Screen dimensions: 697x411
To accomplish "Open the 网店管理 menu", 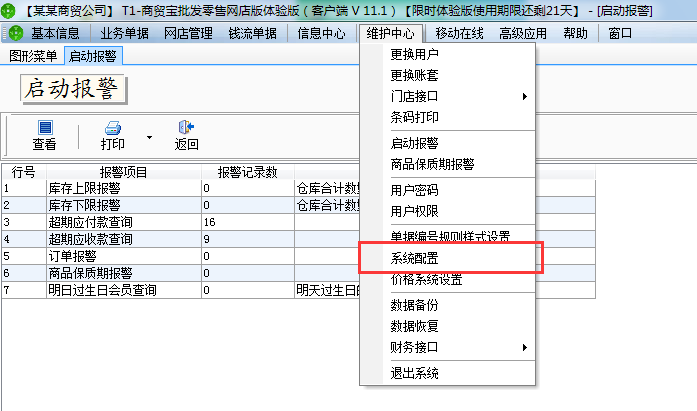I will pos(188,33).
